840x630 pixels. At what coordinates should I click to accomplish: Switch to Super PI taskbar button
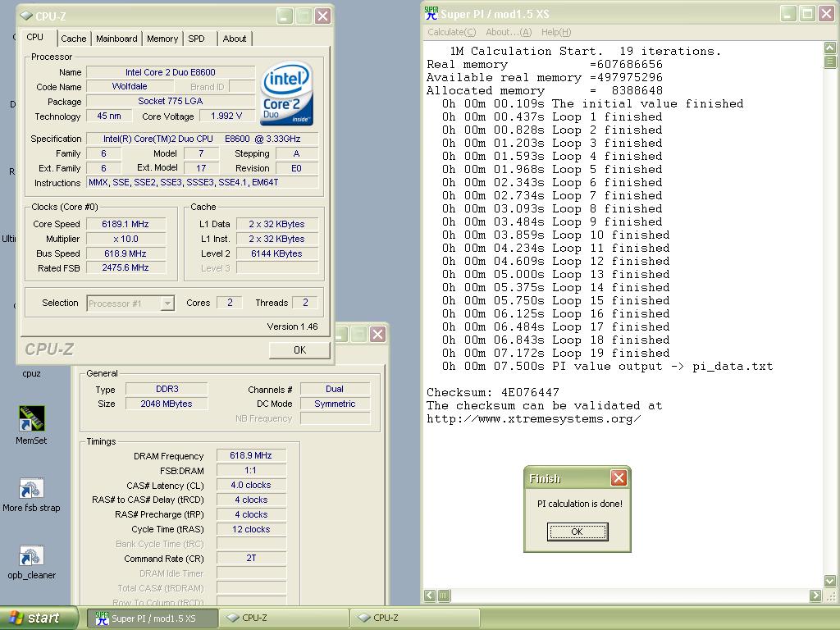click(x=153, y=619)
